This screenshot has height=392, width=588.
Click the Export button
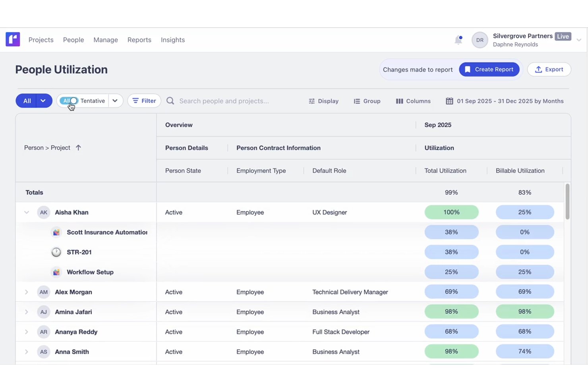(x=549, y=70)
